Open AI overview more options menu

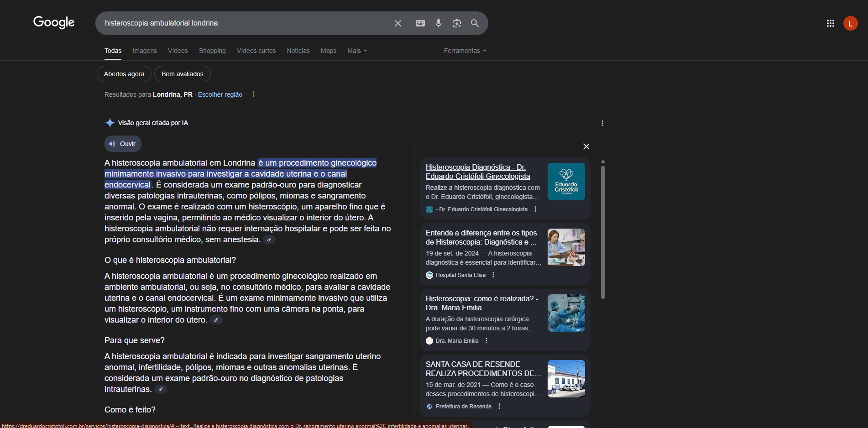(x=602, y=123)
